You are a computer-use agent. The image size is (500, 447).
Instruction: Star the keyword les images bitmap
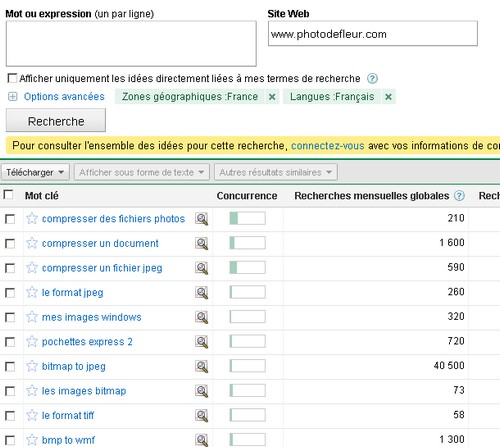click(32, 391)
